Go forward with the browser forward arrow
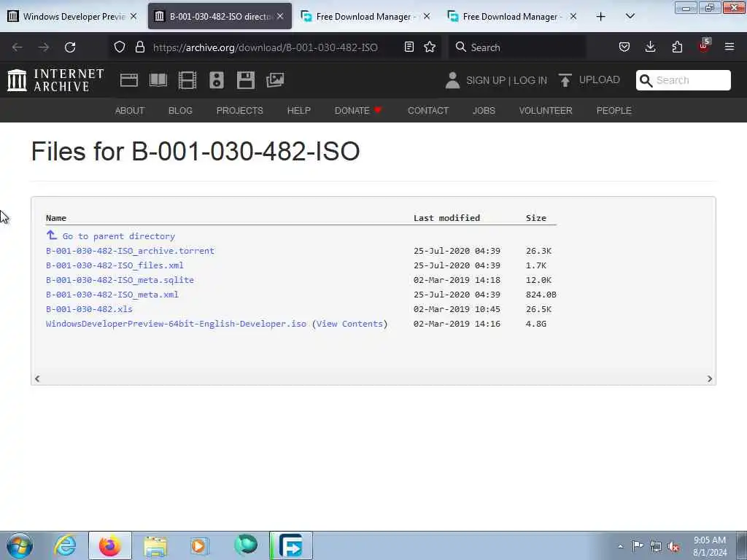Screen dimensions: 747x560 [x=44, y=47]
